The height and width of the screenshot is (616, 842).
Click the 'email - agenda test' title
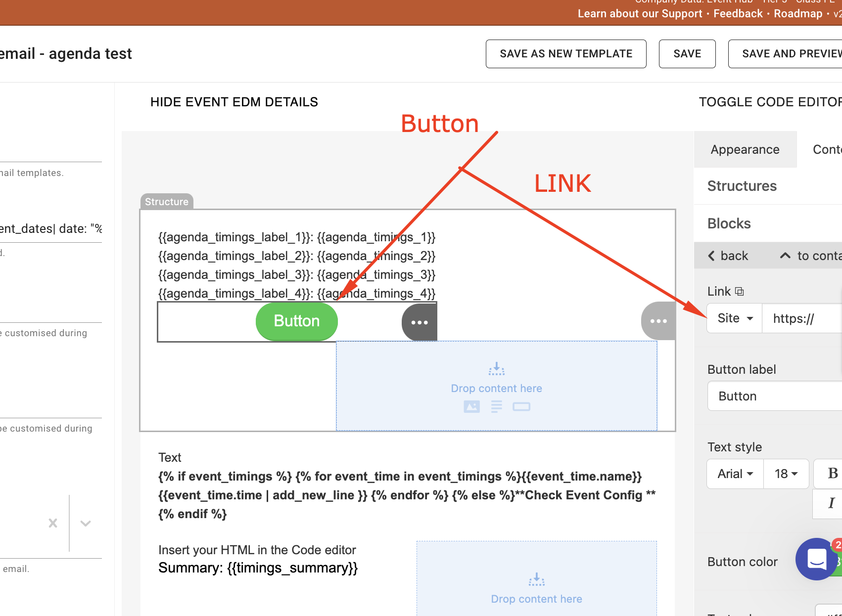coord(66,53)
